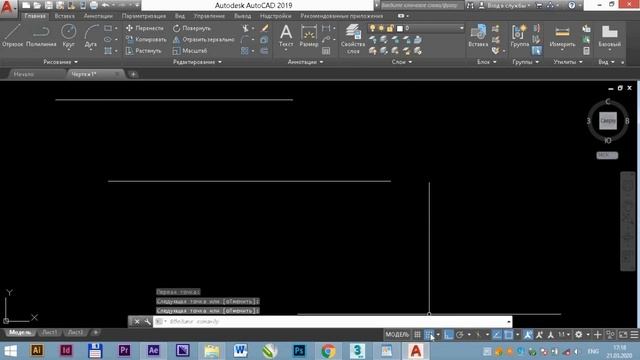Click the Отразить зеркально (Mirror) tool

coord(203,40)
